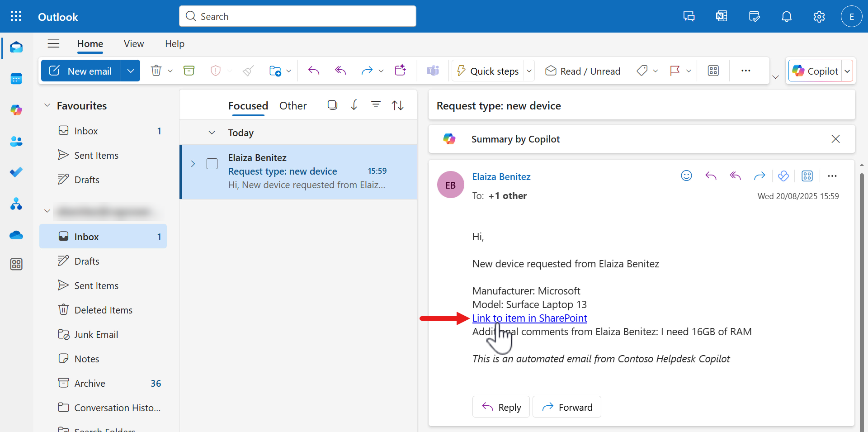This screenshot has height=432, width=868.
Task: Switch to the Other inbox tab
Action: (293, 105)
